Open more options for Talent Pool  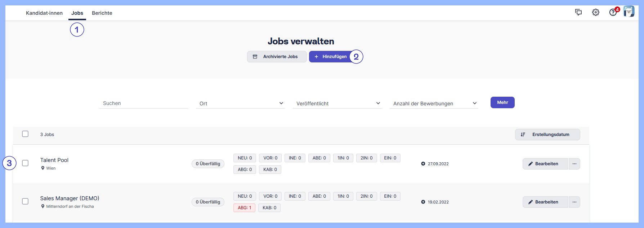pos(574,164)
